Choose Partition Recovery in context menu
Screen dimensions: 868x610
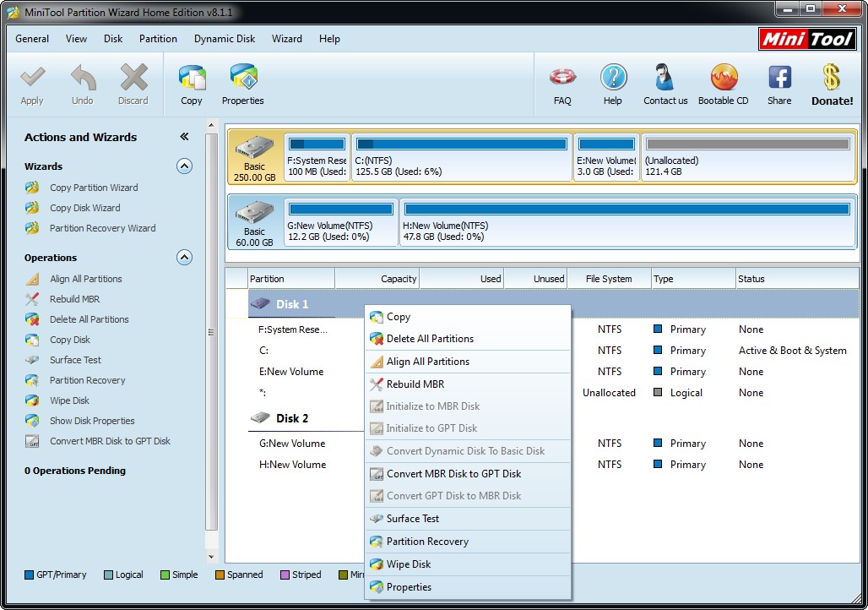pos(468,542)
